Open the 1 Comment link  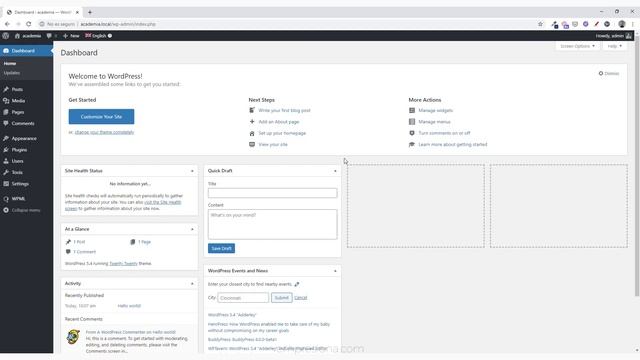pos(84,252)
